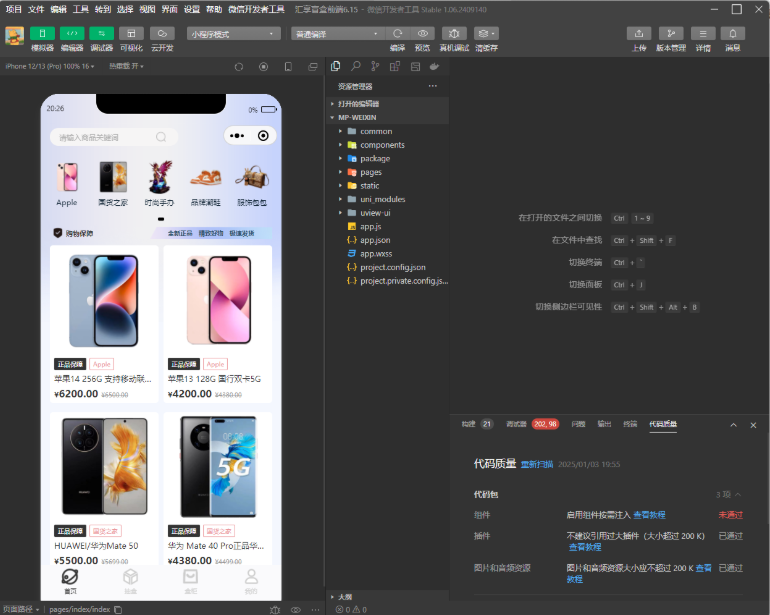
Task: Expand the pages folder in file tree
Action: (370, 172)
